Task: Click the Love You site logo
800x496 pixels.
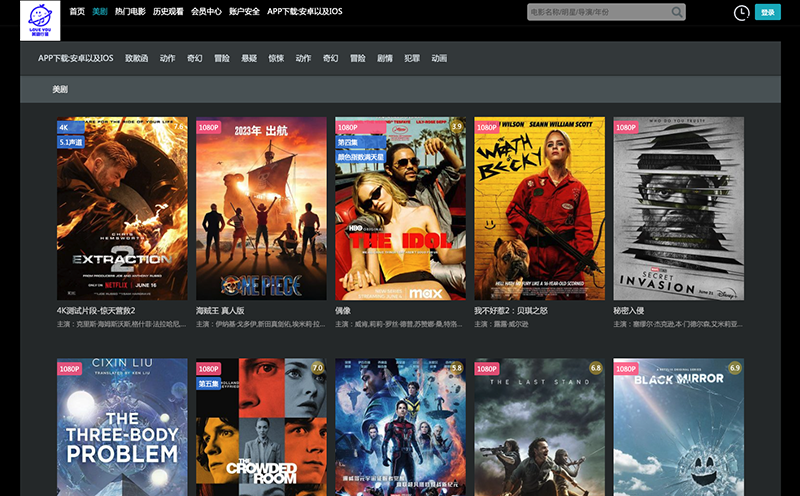Action: pos(40,20)
